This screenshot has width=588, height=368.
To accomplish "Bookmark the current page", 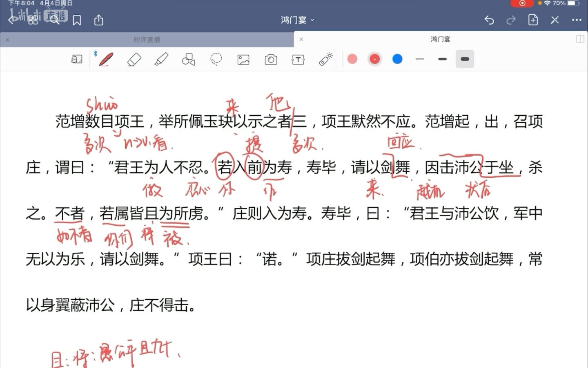I will 77,20.
